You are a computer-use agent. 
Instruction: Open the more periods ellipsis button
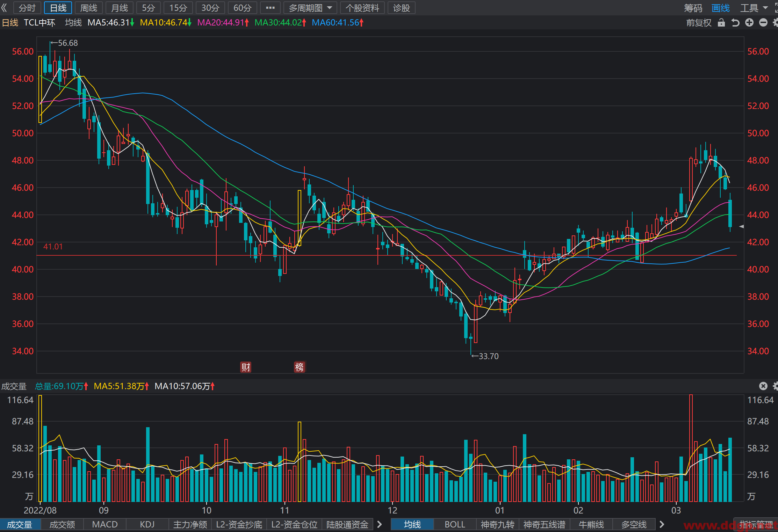[270, 8]
